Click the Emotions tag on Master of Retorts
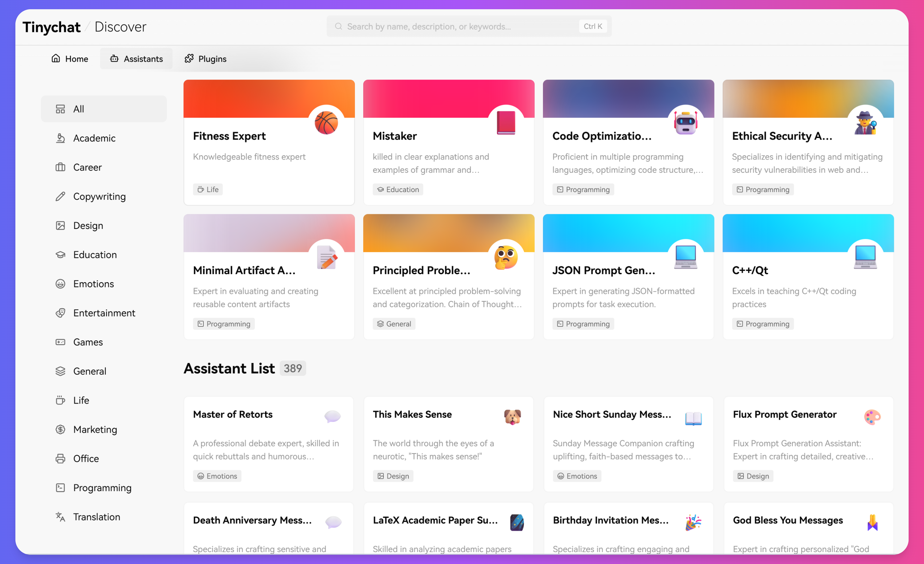Viewport: 924px width, 564px height. pyautogui.click(x=217, y=476)
